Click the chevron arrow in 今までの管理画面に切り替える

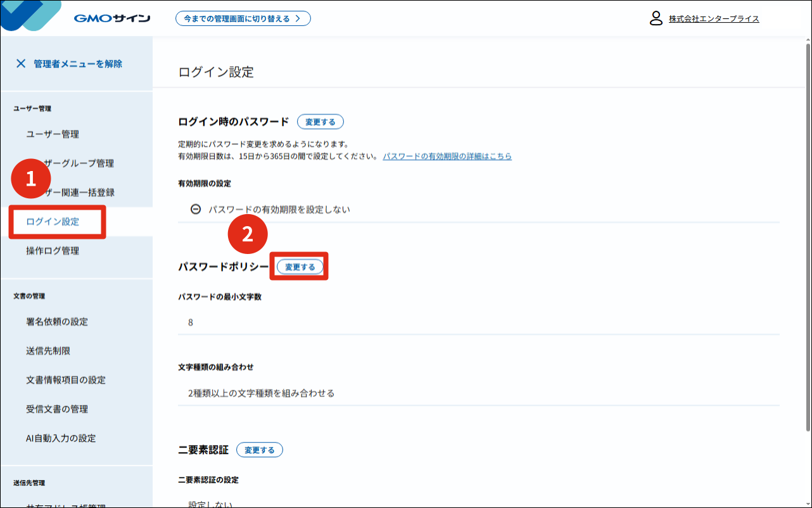pyautogui.click(x=298, y=18)
